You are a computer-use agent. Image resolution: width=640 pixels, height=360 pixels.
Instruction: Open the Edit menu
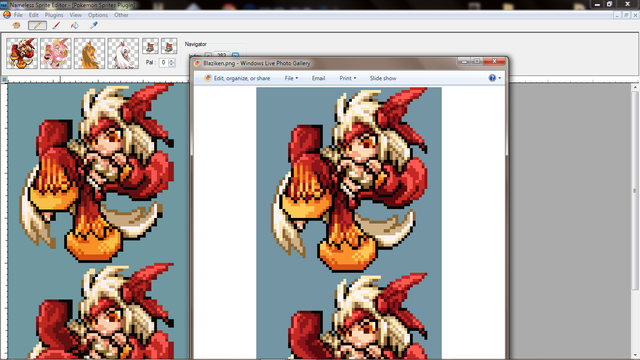(x=33, y=15)
